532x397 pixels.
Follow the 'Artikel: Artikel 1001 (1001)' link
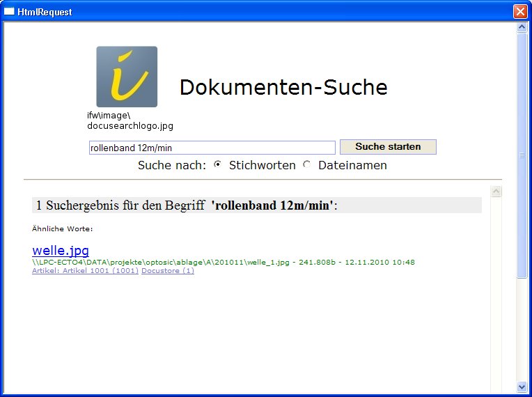85,271
